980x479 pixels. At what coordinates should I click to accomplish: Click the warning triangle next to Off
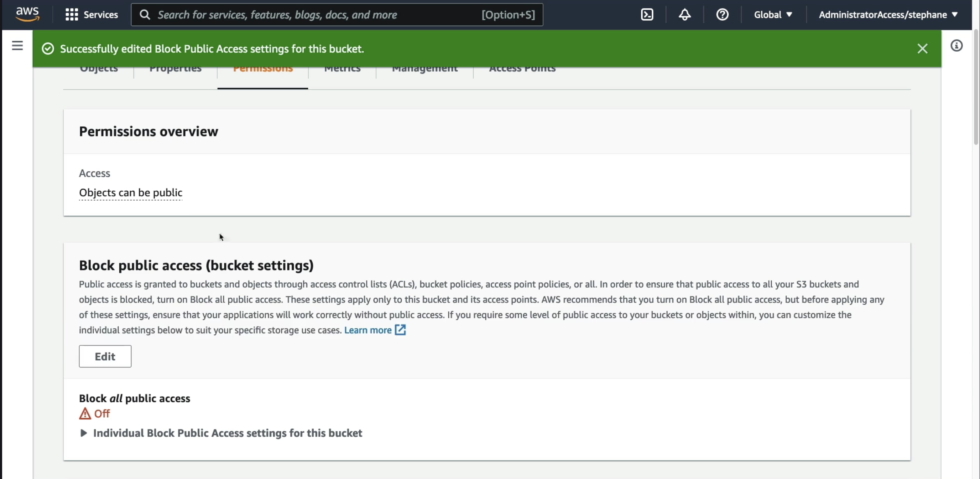point(85,413)
